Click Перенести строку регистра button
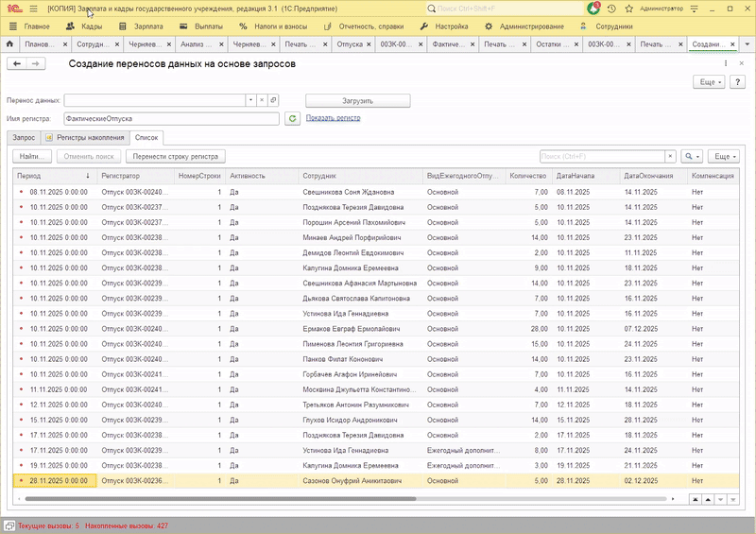 (176, 156)
